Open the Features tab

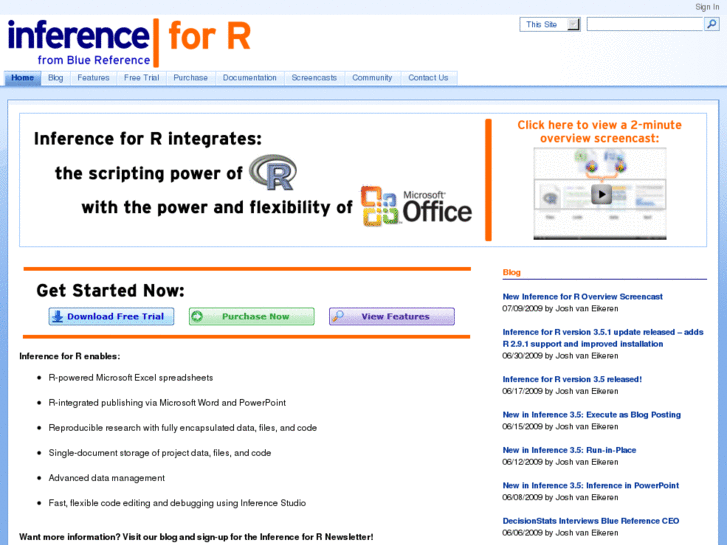94,78
